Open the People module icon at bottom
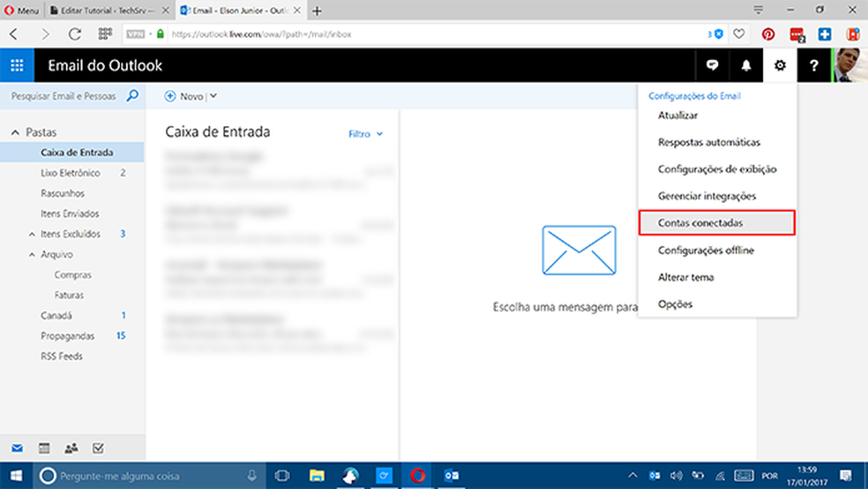This screenshot has width=868, height=489. pyautogui.click(x=71, y=448)
